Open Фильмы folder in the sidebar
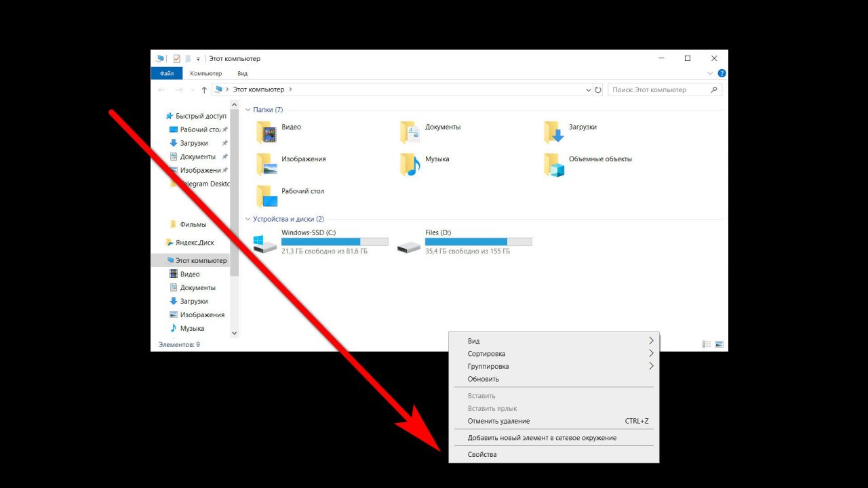This screenshot has width=868, height=488. pyautogui.click(x=188, y=224)
